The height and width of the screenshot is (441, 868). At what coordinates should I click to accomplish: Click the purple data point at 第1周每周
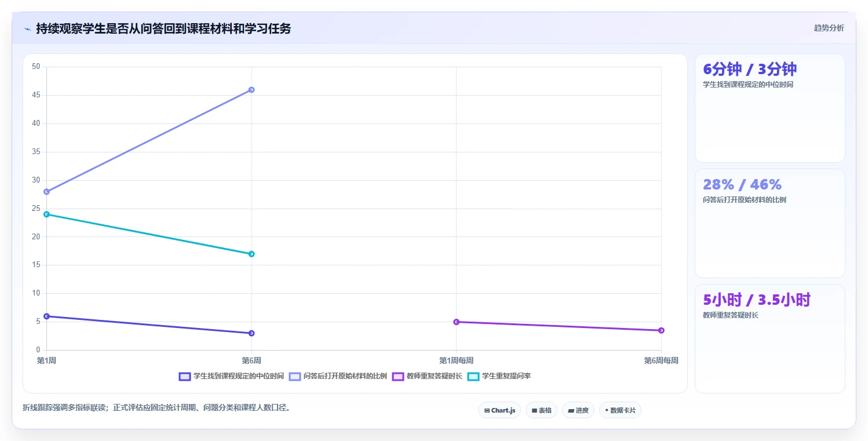tap(457, 322)
